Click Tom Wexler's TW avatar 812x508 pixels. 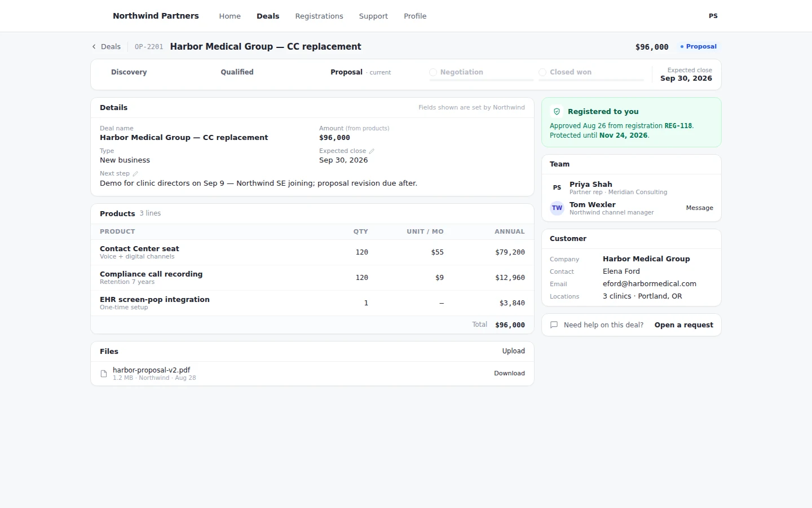click(557, 208)
